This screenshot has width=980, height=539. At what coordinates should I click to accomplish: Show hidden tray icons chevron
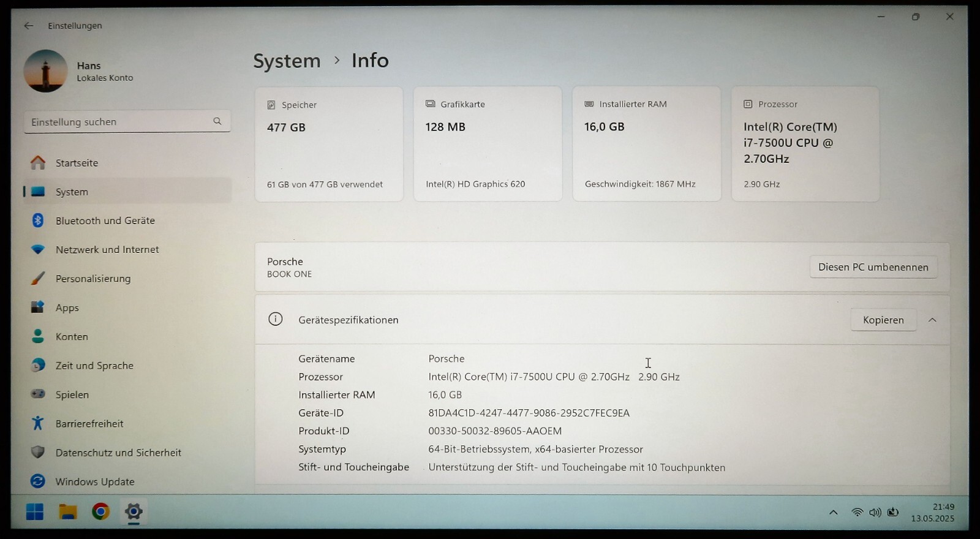click(x=833, y=512)
